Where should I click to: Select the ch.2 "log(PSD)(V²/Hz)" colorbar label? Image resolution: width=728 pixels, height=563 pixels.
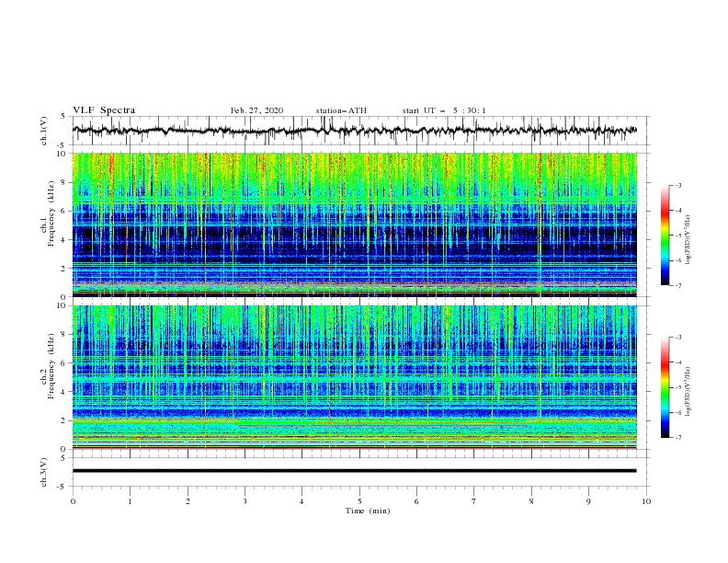pos(688,391)
